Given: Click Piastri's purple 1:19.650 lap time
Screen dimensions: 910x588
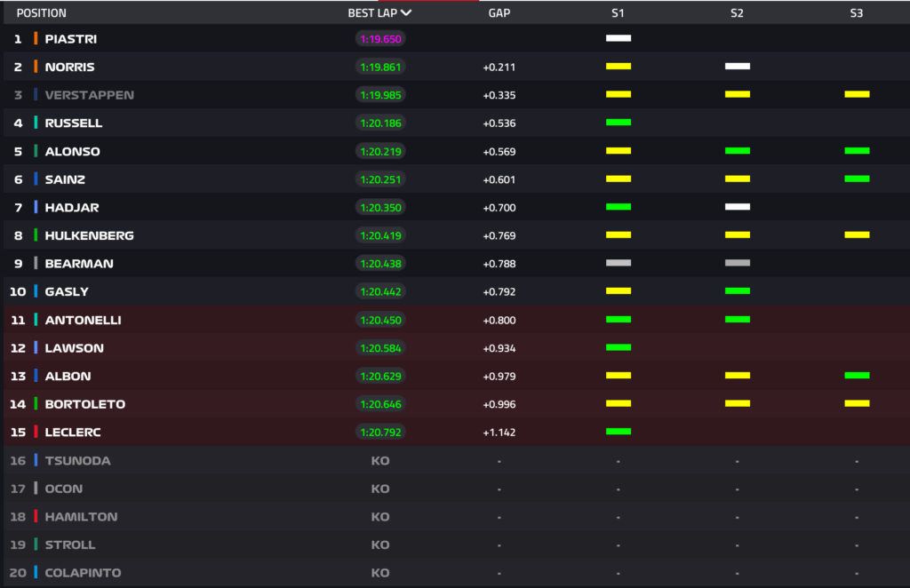Looking at the screenshot, I should 380,39.
